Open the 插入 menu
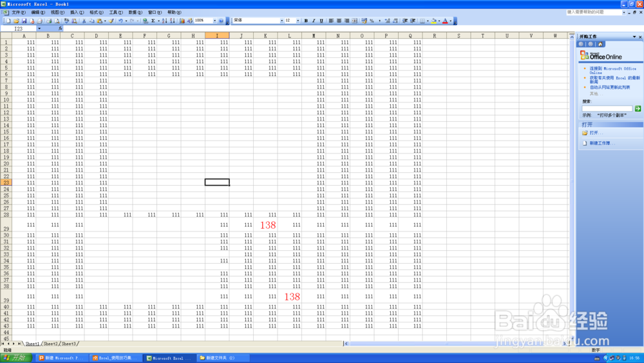 pyautogui.click(x=77, y=12)
